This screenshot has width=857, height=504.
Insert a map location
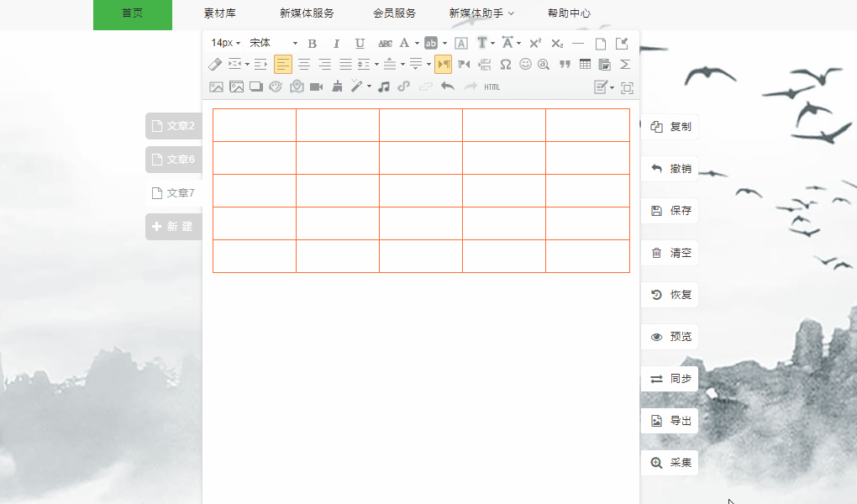[297, 87]
